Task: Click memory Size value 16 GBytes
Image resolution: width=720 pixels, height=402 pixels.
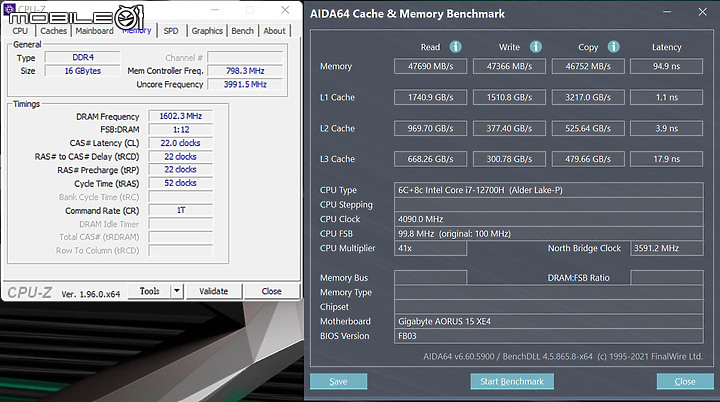Action: pyautogui.click(x=83, y=71)
